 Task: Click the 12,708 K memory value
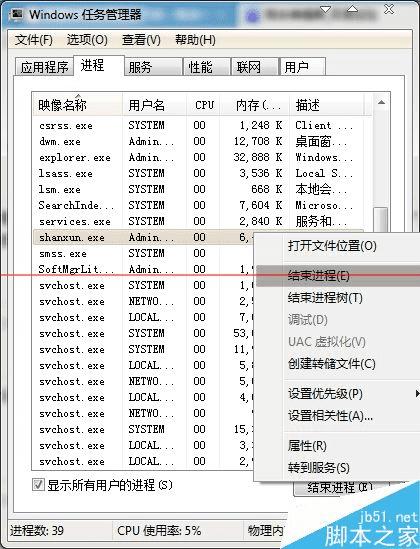[258, 141]
